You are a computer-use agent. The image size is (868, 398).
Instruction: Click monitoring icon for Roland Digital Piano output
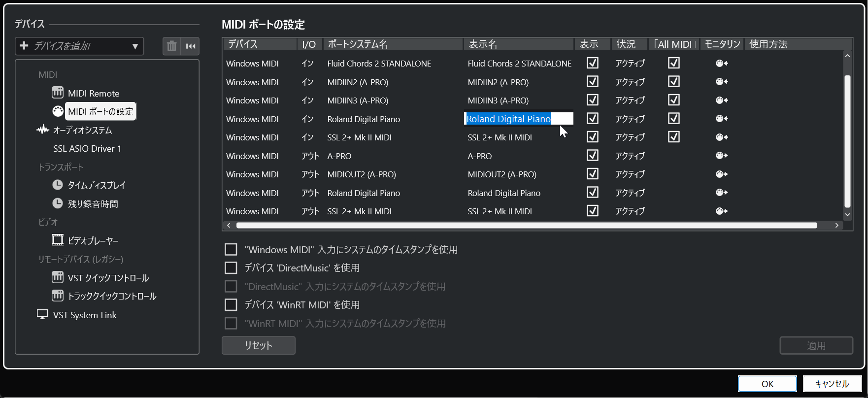pyautogui.click(x=722, y=193)
